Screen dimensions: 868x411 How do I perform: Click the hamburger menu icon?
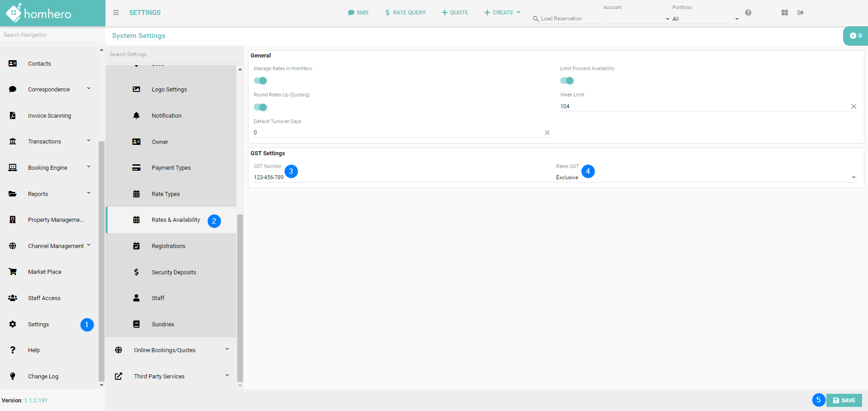[x=116, y=13]
